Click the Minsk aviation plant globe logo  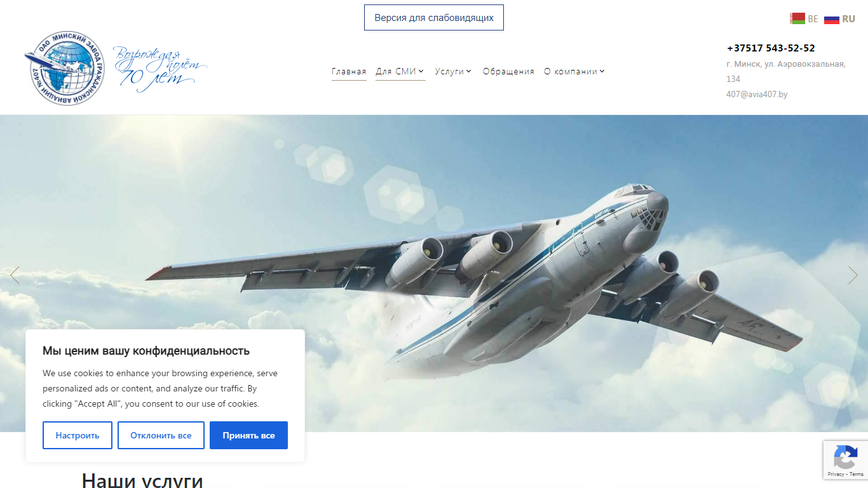65,69
